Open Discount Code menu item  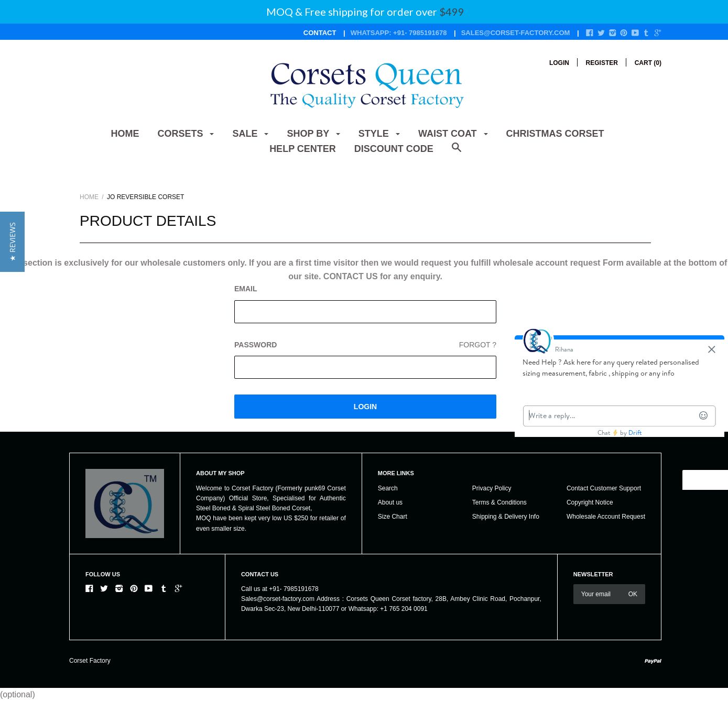[394, 149]
